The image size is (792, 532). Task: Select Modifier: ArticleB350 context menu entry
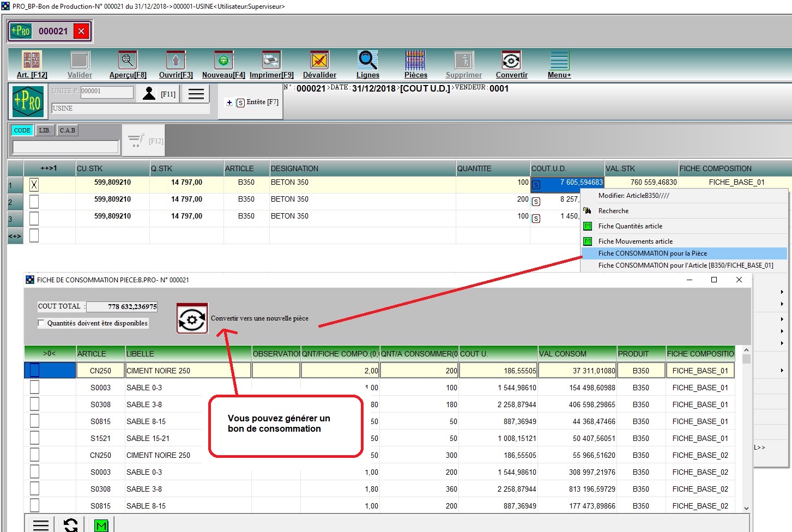pyautogui.click(x=685, y=196)
